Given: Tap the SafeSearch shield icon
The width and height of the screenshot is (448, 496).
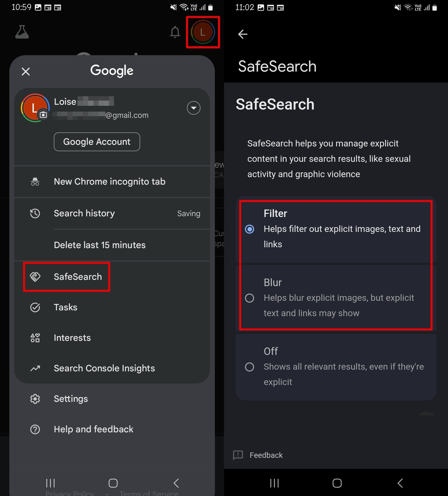Looking at the screenshot, I should pyautogui.click(x=35, y=277).
